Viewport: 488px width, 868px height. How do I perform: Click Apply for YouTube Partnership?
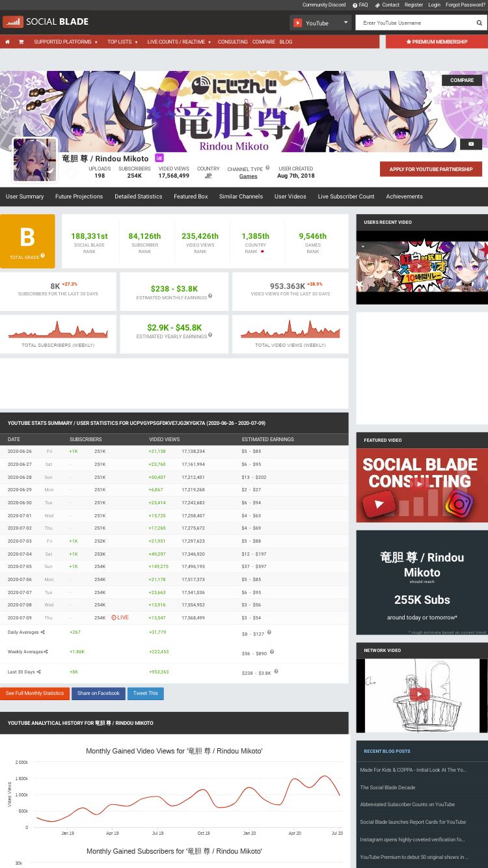[x=431, y=169]
